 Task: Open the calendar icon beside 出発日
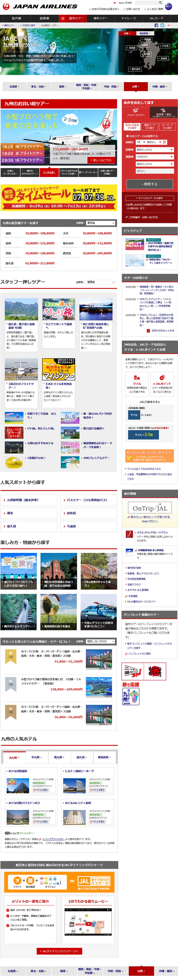pyautogui.click(x=164, y=142)
